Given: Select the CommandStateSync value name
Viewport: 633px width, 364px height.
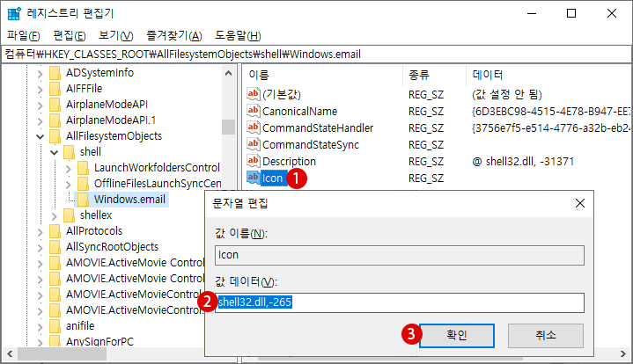Looking at the screenshot, I should point(311,145).
